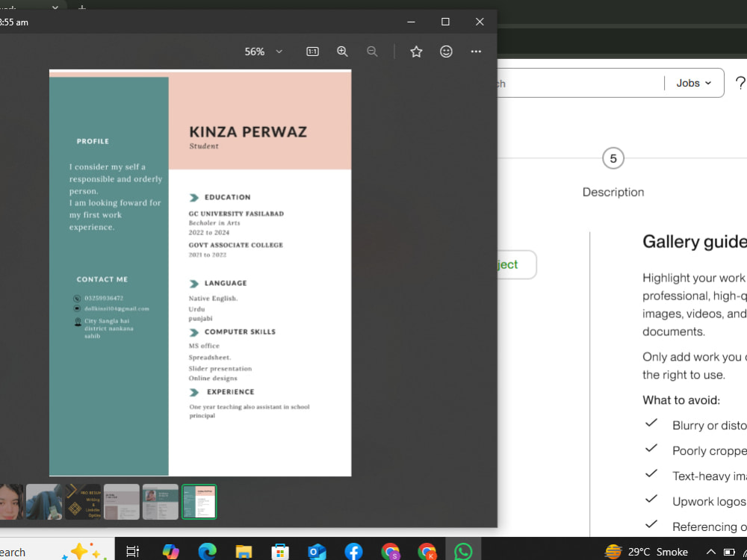The image size is (747, 560).
Task: Click the phone number 03259936472
Action: coord(104,298)
